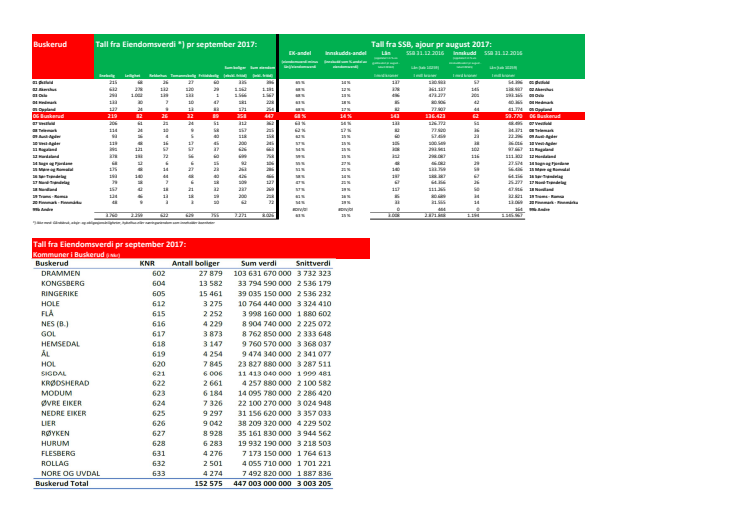Select the total Sum verdi '447 003 000 000'

click(262, 484)
